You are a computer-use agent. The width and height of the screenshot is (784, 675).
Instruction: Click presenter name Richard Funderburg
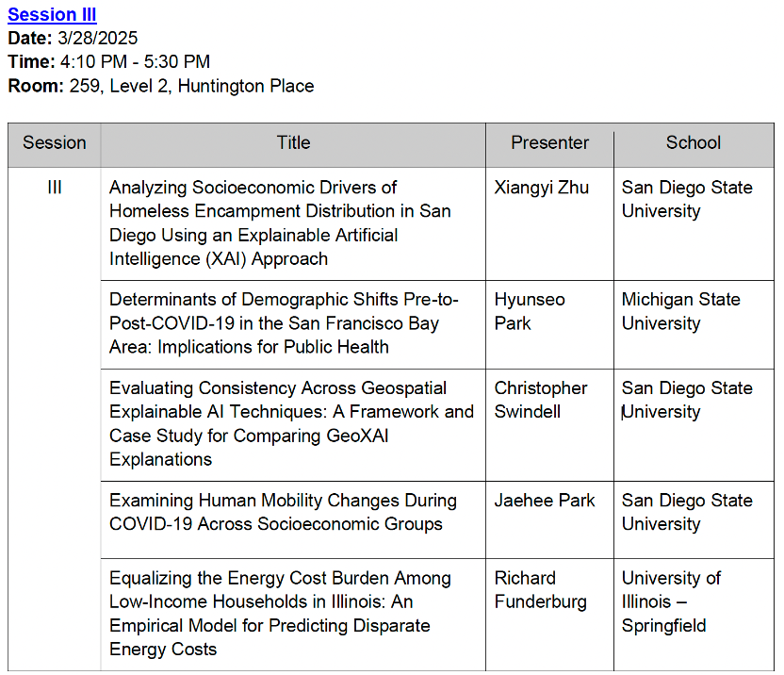click(541, 590)
